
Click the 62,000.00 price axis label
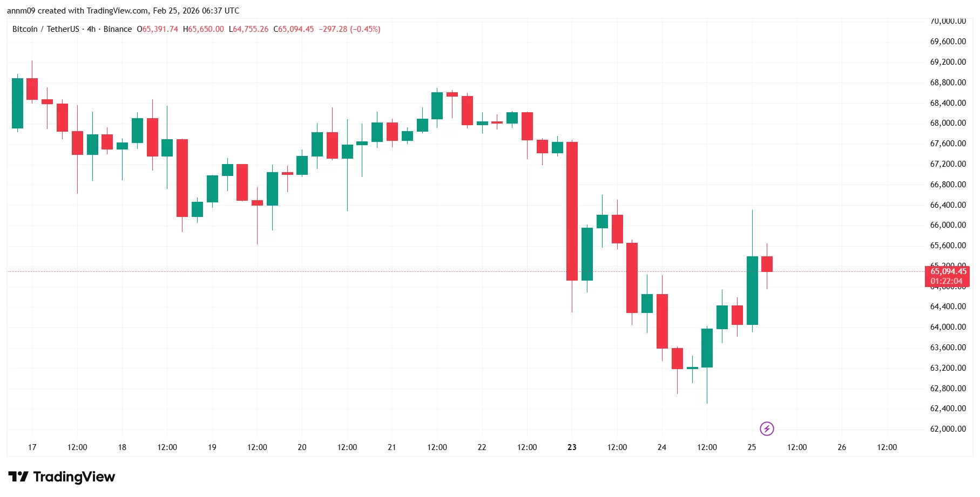point(948,429)
